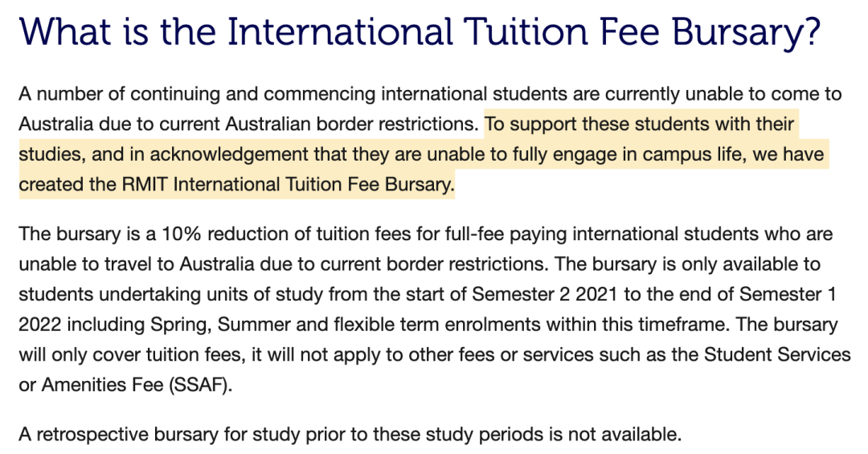Click the heading 'What is the International Tuition Fee Bursary?'
This screenshot has height=454, width=868.
pyautogui.click(x=420, y=31)
